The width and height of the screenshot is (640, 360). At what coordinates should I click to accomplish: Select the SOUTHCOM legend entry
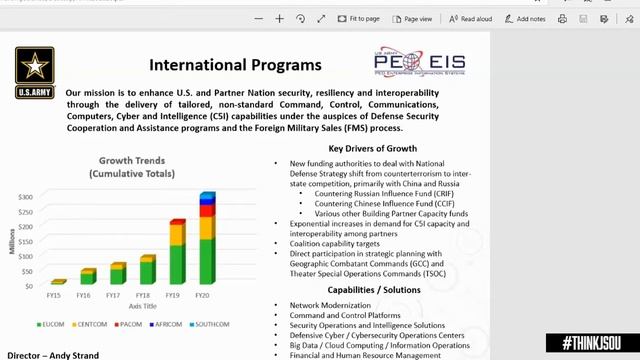pyautogui.click(x=209, y=324)
